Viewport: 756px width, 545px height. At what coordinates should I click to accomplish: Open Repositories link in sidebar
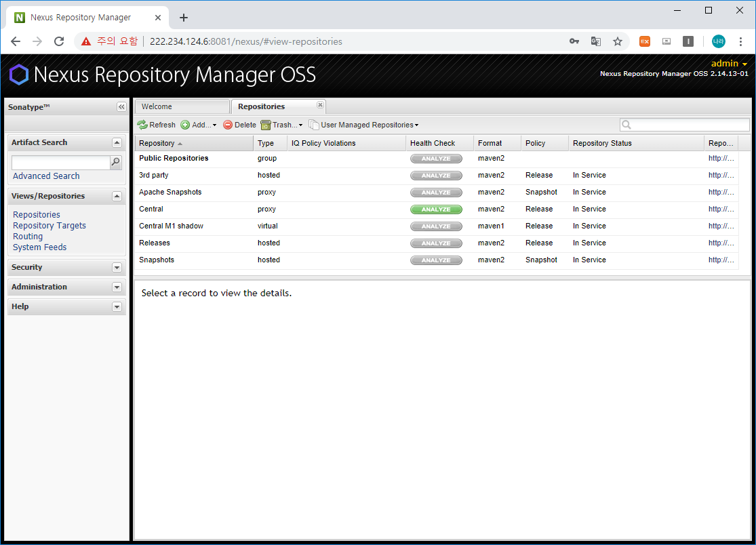coord(37,214)
